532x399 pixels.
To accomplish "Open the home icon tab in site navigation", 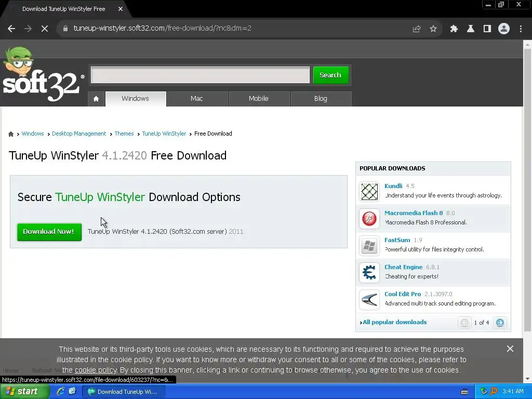I will (x=96, y=99).
